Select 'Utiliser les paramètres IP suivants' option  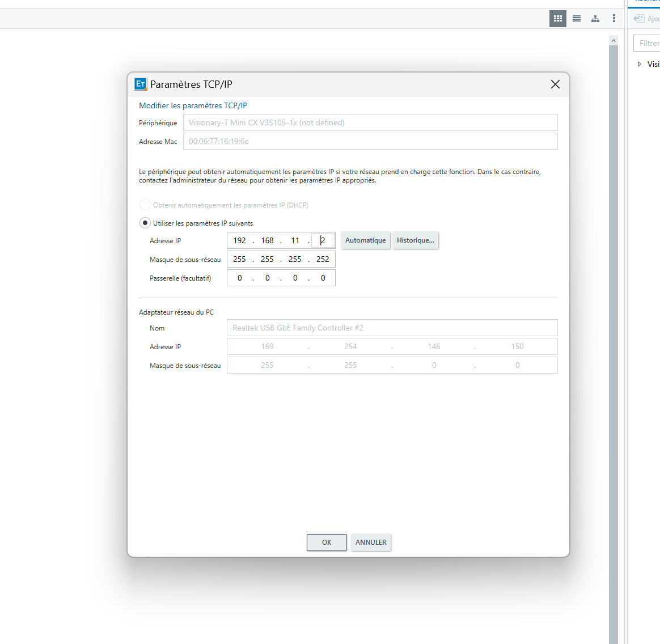(x=145, y=223)
